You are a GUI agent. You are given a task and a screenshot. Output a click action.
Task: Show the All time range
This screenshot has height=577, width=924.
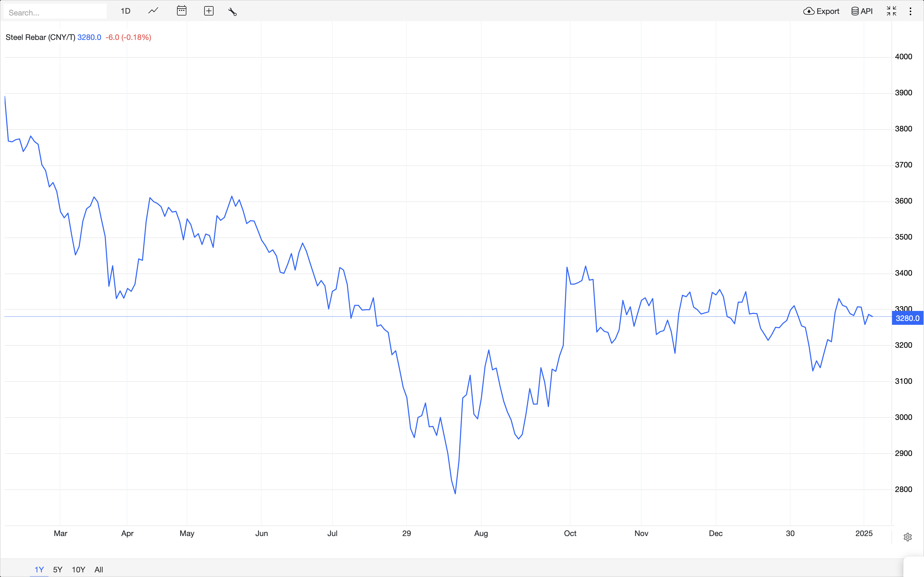(x=98, y=569)
